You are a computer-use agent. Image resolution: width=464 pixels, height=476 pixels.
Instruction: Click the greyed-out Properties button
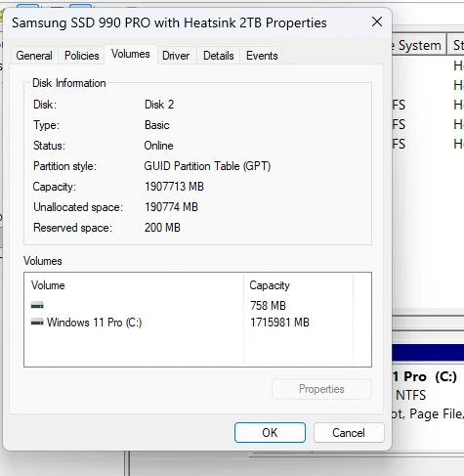(321, 389)
